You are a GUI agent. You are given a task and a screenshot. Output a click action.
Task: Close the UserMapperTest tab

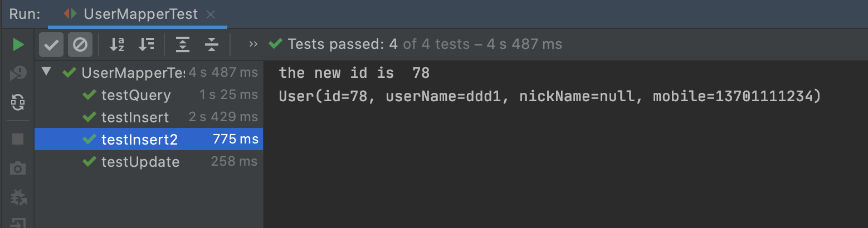click(x=211, y=15)
